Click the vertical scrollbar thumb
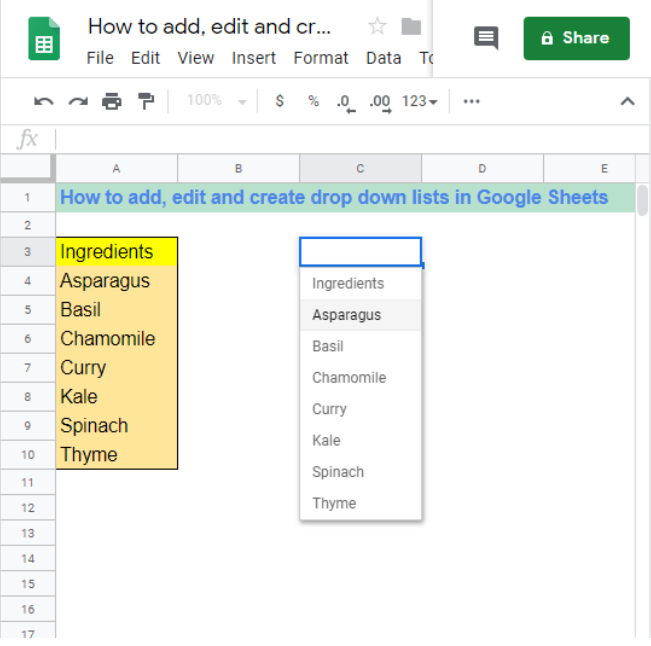 click(642, 201)
